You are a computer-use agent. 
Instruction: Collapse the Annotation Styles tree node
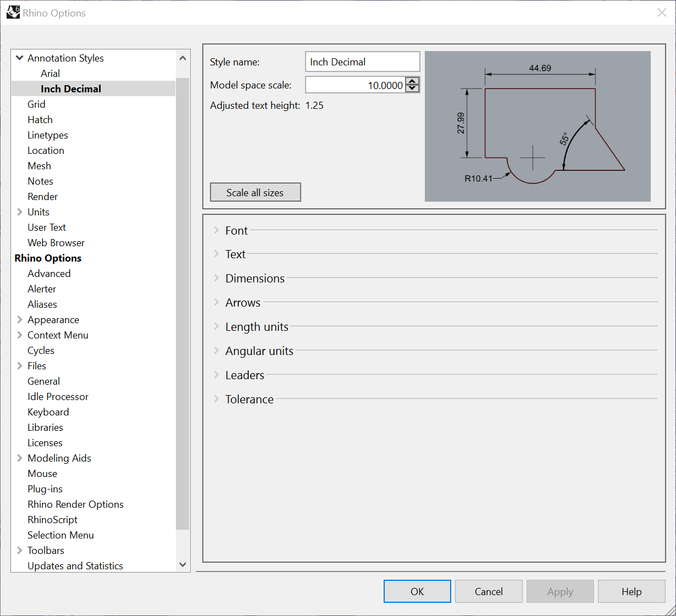tap(19, 58)
